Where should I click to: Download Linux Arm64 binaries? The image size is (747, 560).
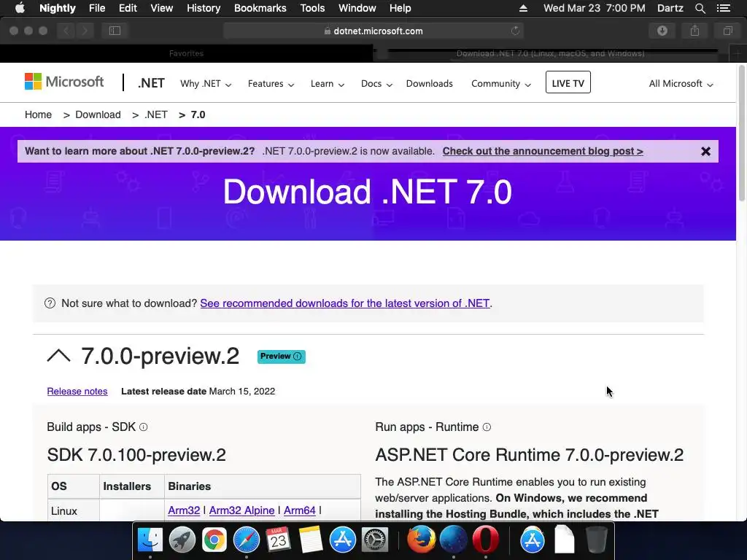tap(300, 510)
